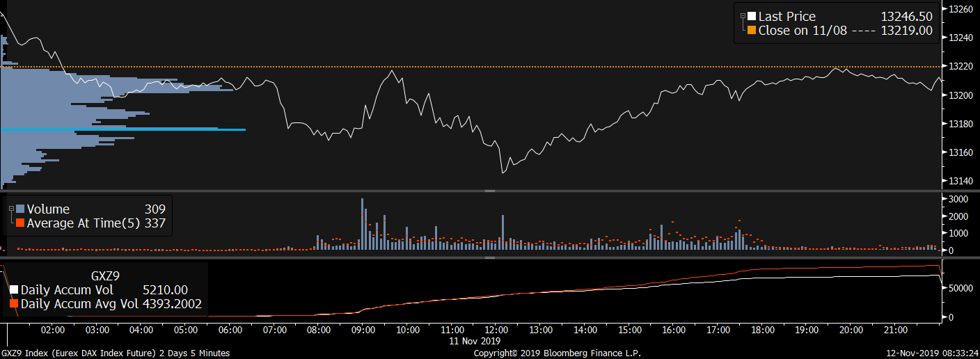Click the tallest volume bar at 09:00
The width and height of the screenshot is (980, 359).
(363, 224)
